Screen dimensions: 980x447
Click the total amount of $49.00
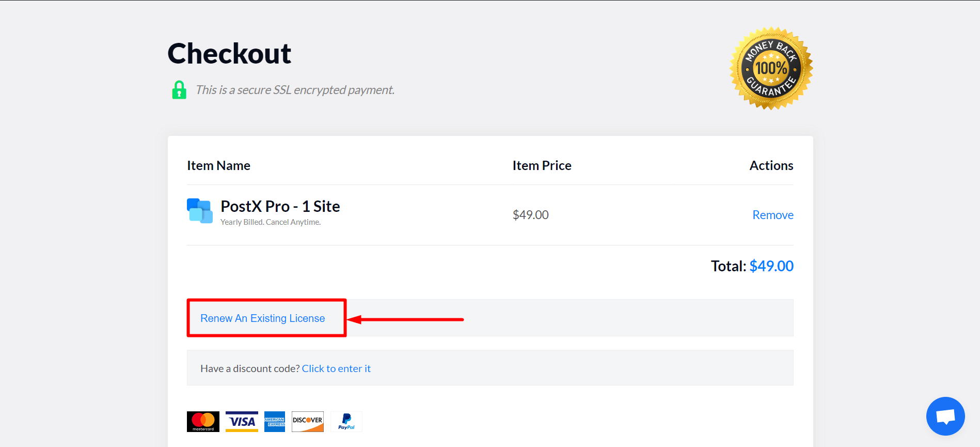pos(771,266)
